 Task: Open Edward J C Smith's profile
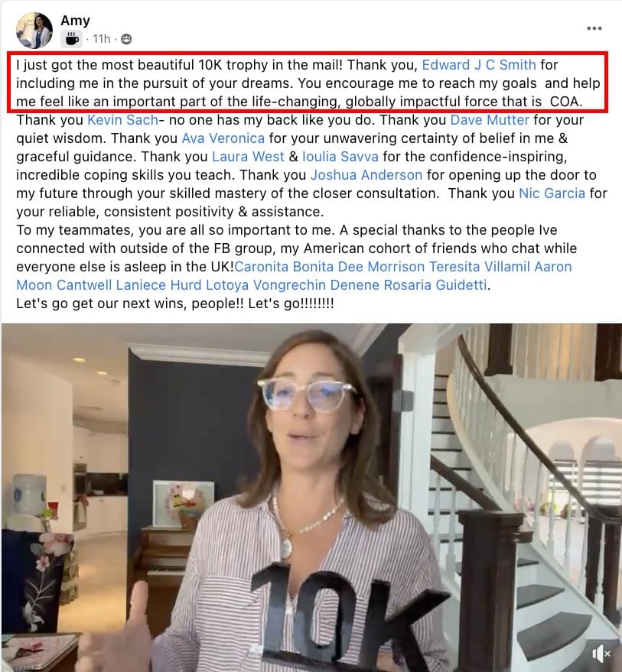[479, 65]
